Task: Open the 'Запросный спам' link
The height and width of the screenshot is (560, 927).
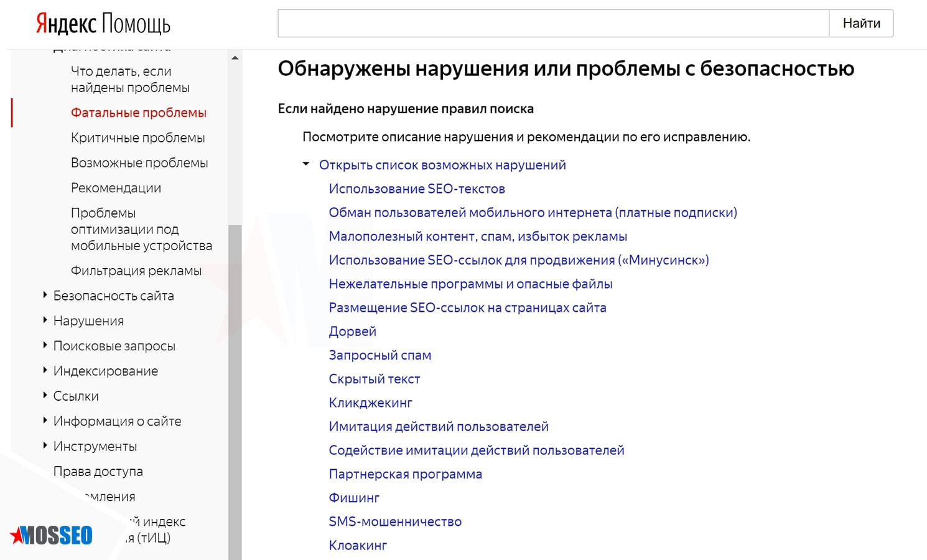Action: pyautogui.click(x=380, y=355)
